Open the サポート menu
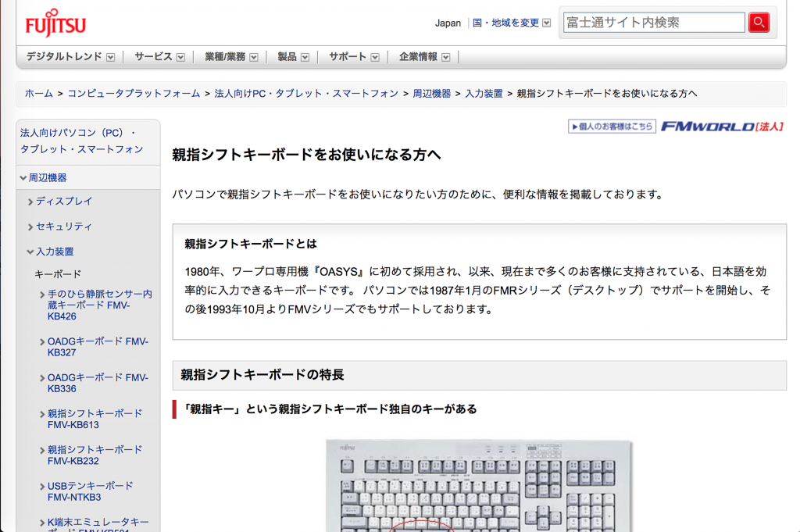Screen dimensions: 800x532 (354, 56)
